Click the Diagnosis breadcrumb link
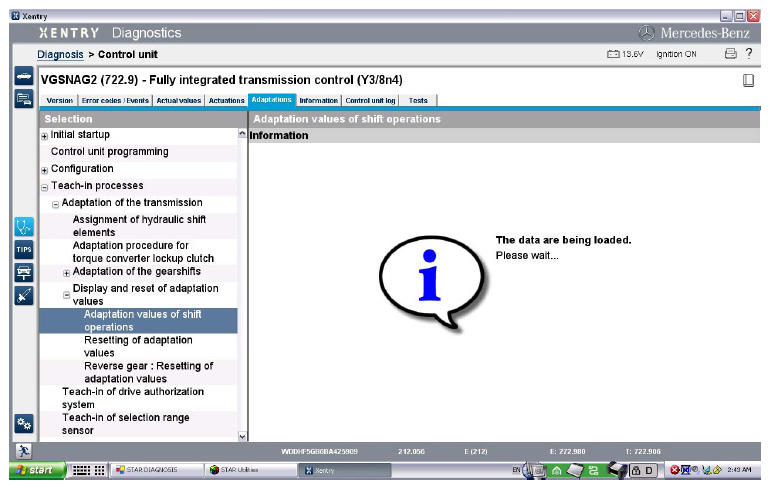Screen dimensions: 770x489 [x=59, y=54]
